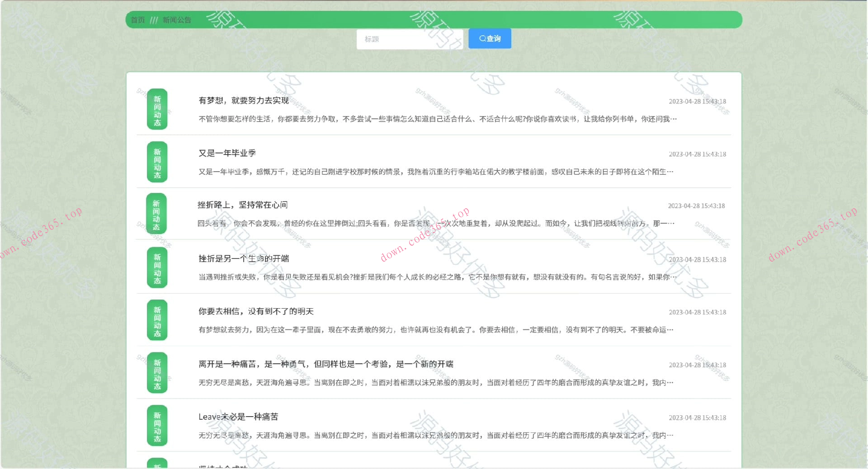Click the 新闻动态 badge beside 挫折是另一个生命的开端
Screen dimensions: 868x469
[x=157, y=267]
